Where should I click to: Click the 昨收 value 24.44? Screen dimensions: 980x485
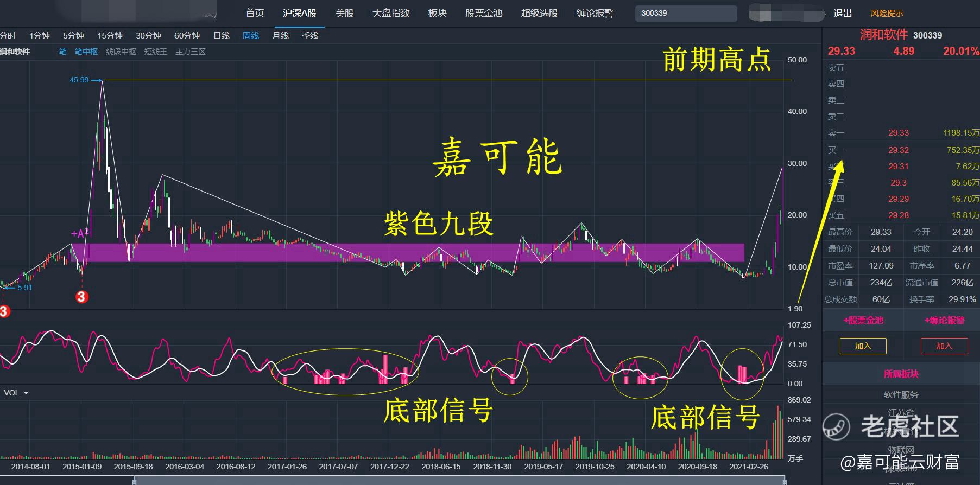[963, 249]
